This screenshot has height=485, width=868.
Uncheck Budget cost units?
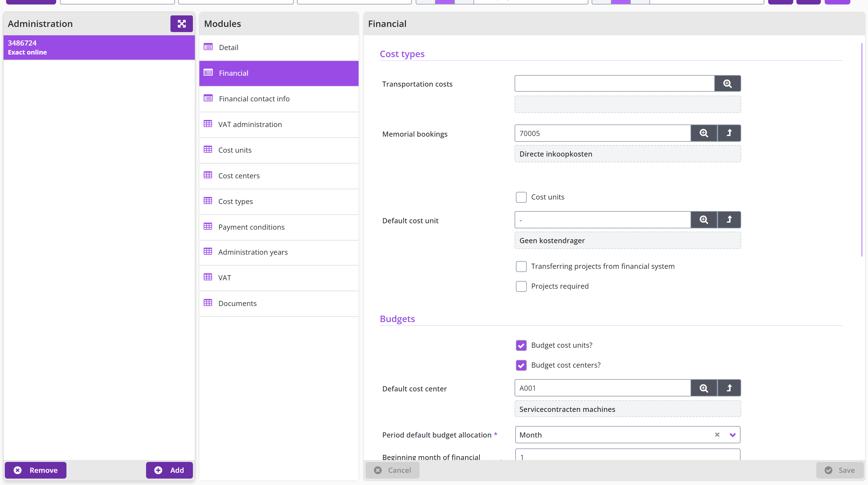point(521,345)
